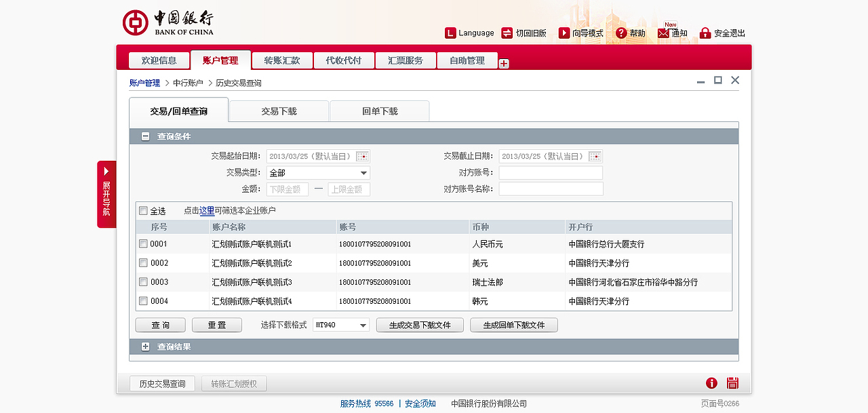Click the 查询 query button
The width and height of the screenshot is (868, 413).
click(x=160, y=325)
